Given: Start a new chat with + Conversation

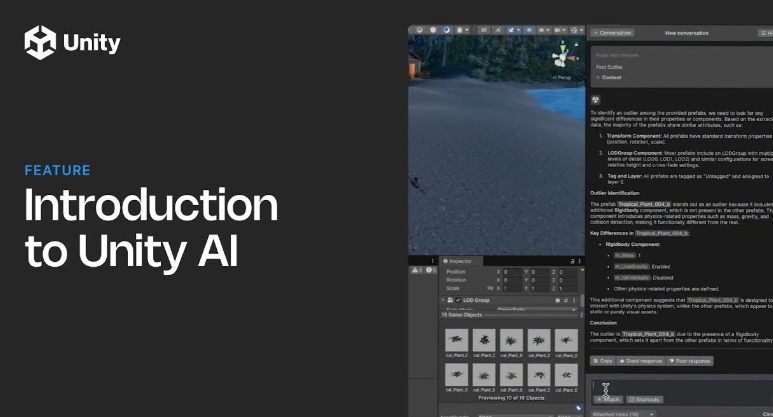Looking at the screenshot, I should pos(613,33).
